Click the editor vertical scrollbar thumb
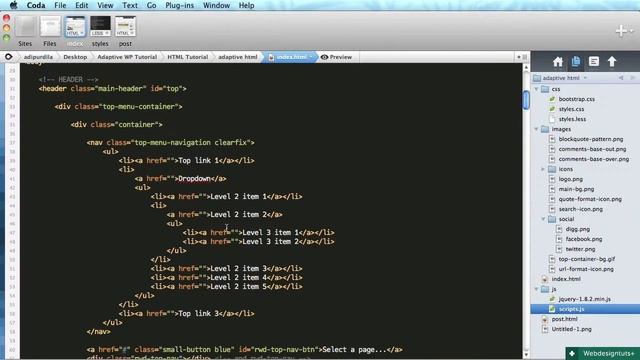Viewport: 640px width, 360px height. tap(526, 100)
